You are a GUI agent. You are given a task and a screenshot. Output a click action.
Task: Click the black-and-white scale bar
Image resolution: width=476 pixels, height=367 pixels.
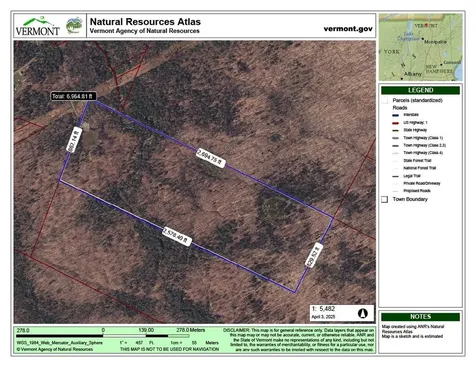[x=103, y=336]
